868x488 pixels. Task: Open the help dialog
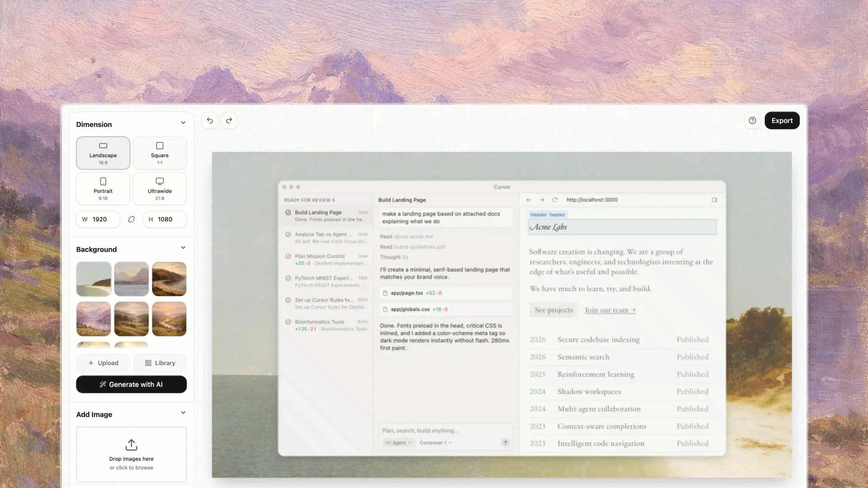[752, 120]
